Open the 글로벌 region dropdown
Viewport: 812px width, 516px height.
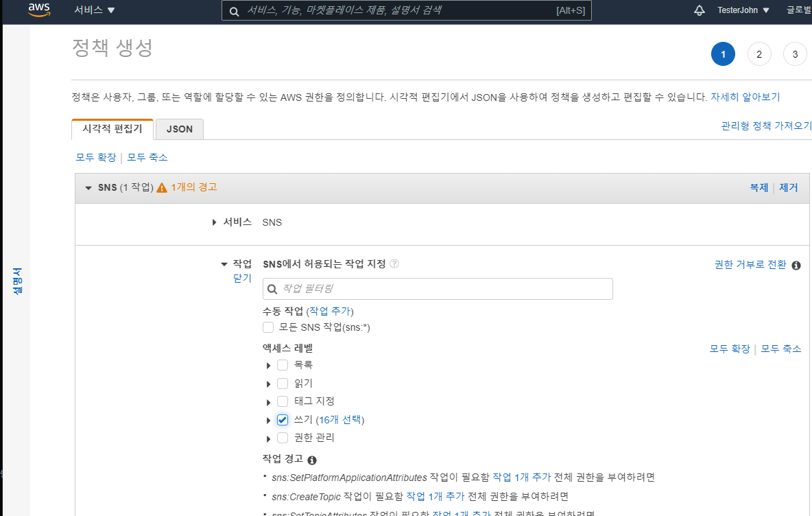click(x=799, y=10)
